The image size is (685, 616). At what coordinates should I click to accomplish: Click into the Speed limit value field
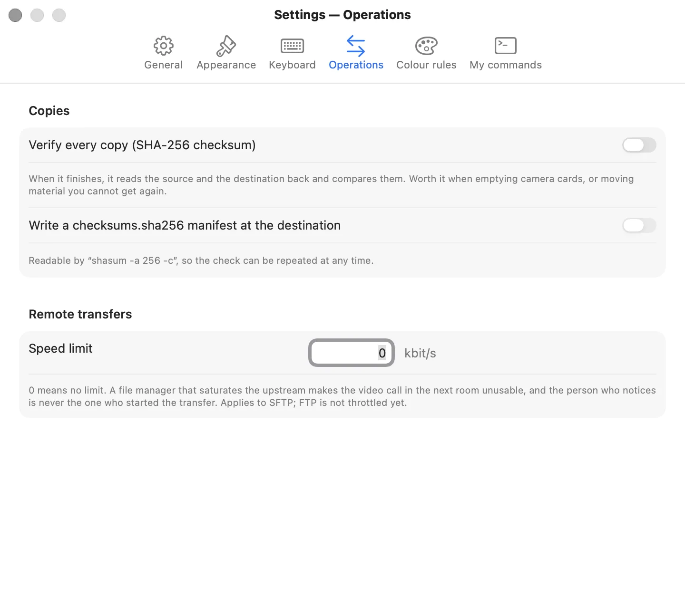(352, 353)
